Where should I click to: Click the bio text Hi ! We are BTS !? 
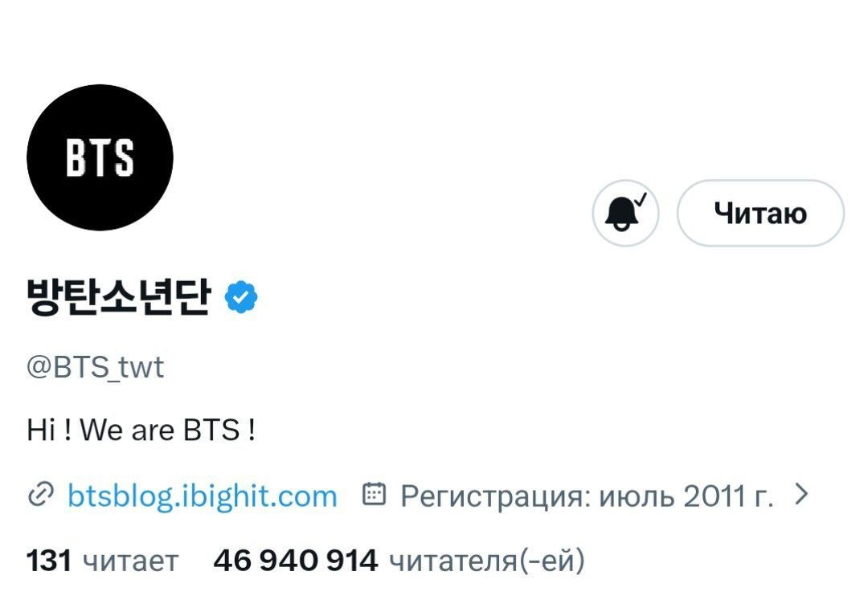coord(141,430)
